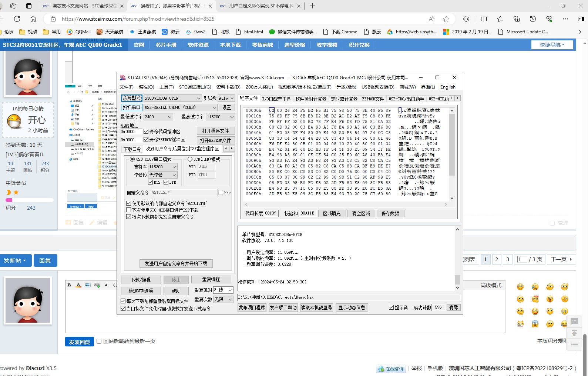This screenshot has width=588, height=376.
Task: Open browser settings ellipsis menu
Action: (565, 19)
